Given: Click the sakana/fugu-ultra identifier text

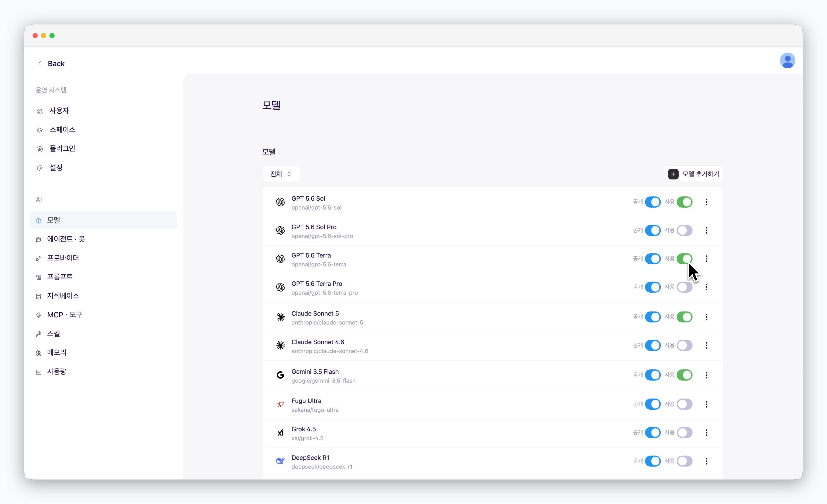Looking at the screenshot, I should (x=315, y=410).
